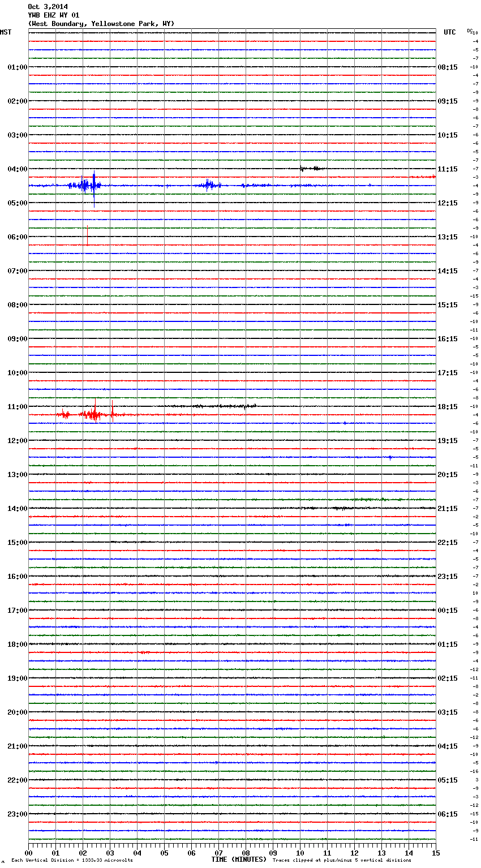The image size is (481, 868).
Task: Click "Traces clipped at plus/minus 5 vertical divisions" note
Action: point(342,861)
